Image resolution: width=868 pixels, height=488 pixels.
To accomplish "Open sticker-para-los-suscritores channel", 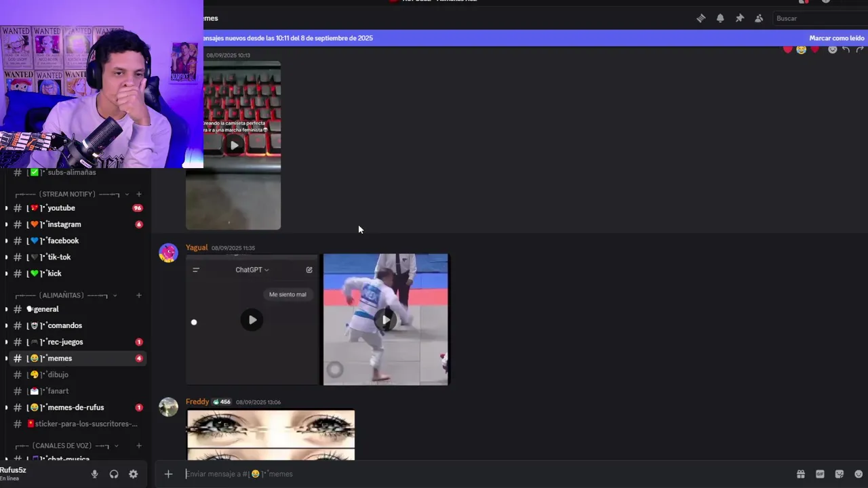I will click(x=86, y=424).
